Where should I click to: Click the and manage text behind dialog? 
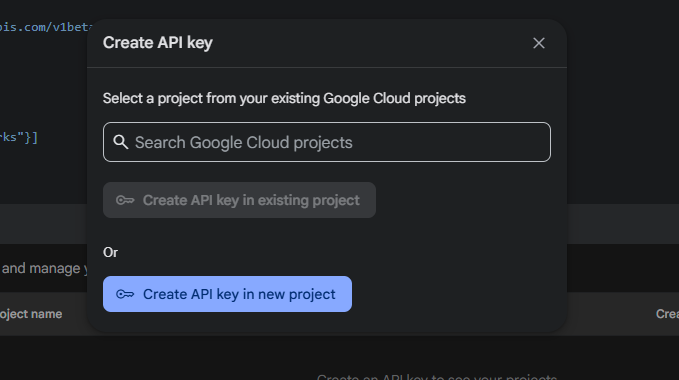click(42, 268)
